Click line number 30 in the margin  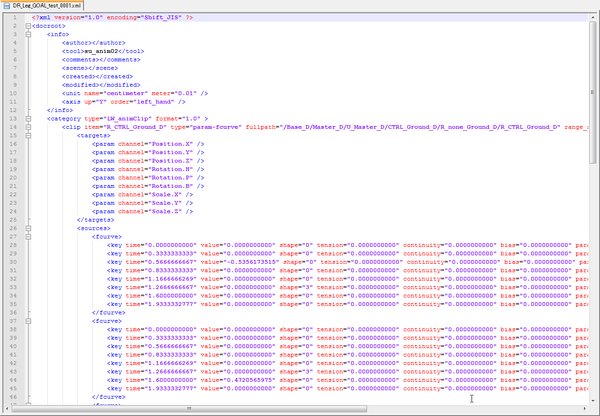click(13, 262)
